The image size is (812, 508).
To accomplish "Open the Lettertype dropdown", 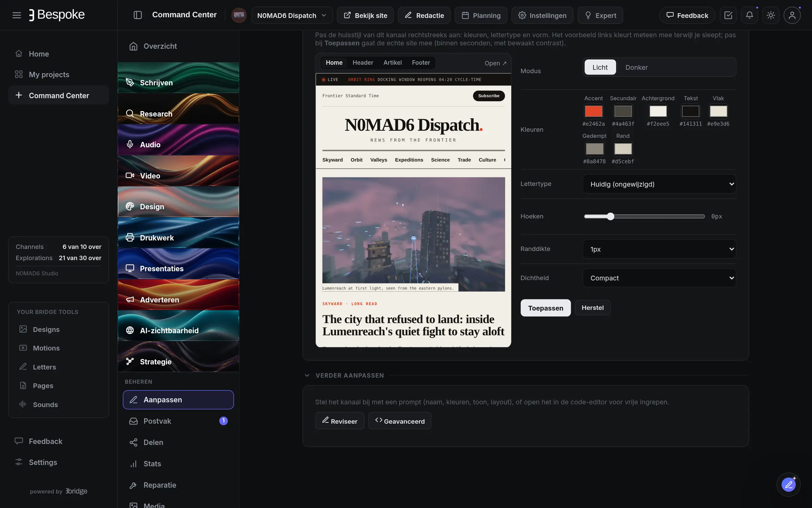I will coord(659,184).
